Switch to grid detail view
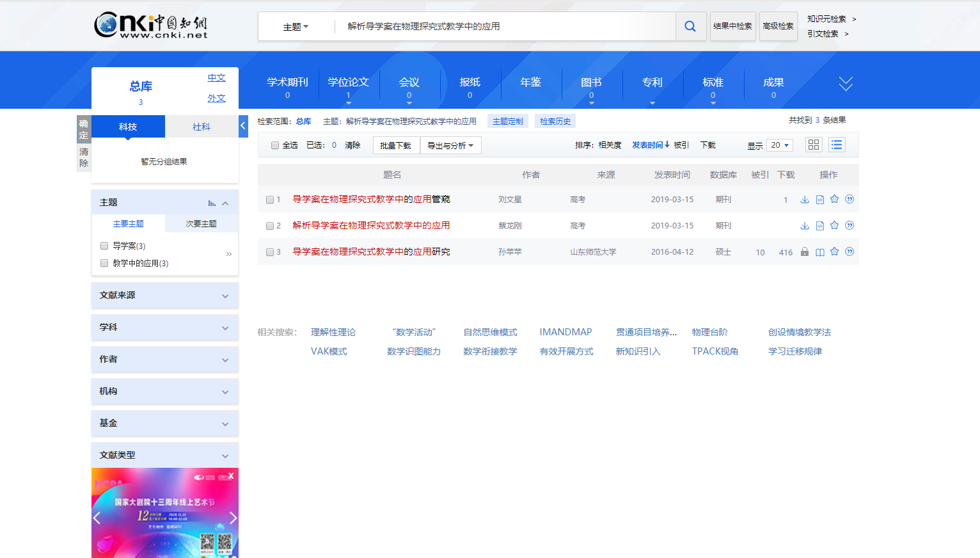 813,145
